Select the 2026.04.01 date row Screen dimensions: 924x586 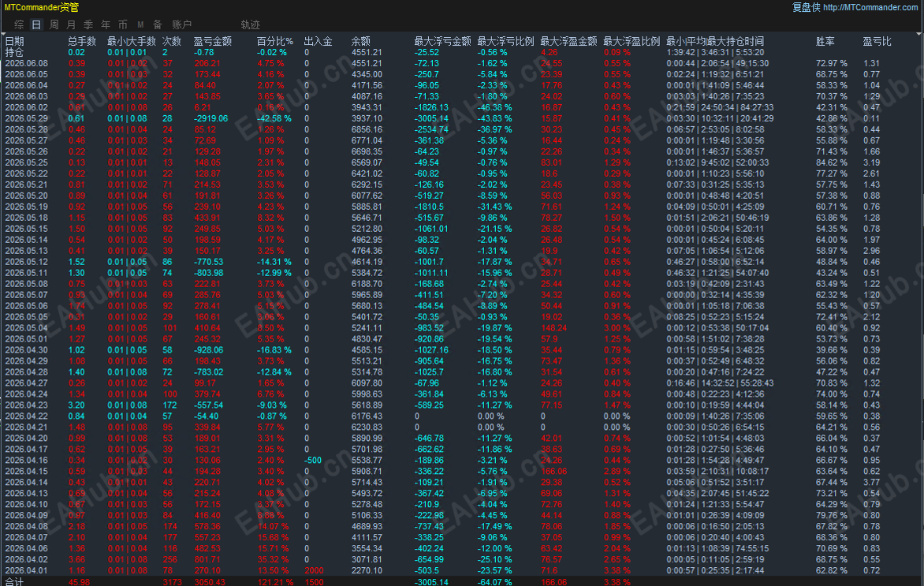pyautogui.click(x=27, y=571)
